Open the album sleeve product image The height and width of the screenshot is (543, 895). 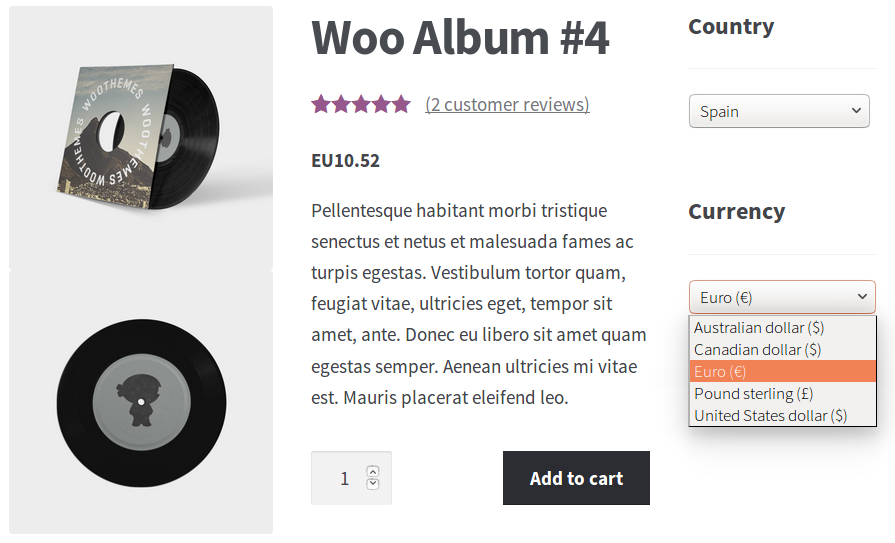pos(141,138)
